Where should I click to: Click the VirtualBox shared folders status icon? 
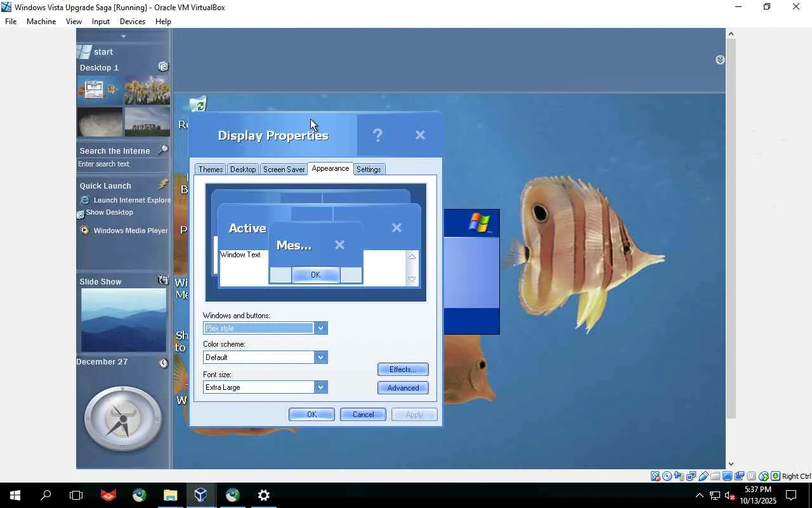(716, 476)
